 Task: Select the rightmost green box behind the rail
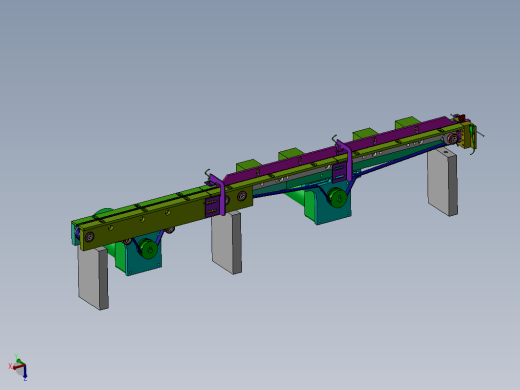[x=407, y=123]
